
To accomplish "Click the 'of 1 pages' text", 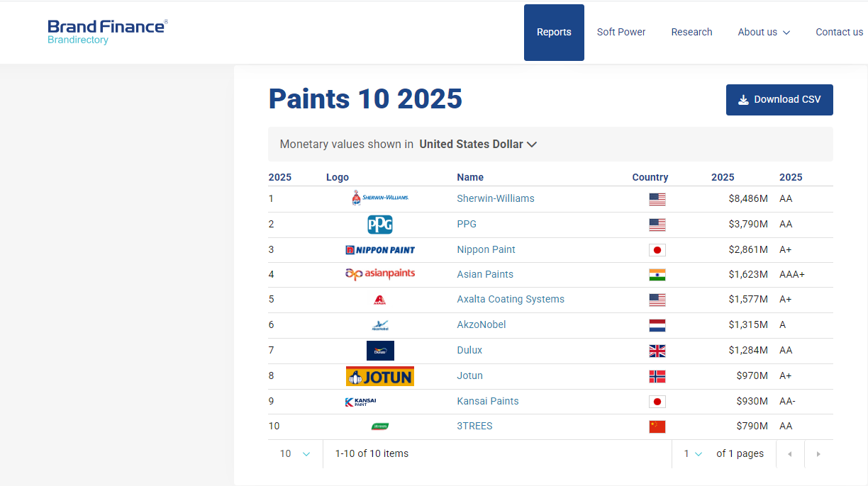I will (x=740, y=453).
